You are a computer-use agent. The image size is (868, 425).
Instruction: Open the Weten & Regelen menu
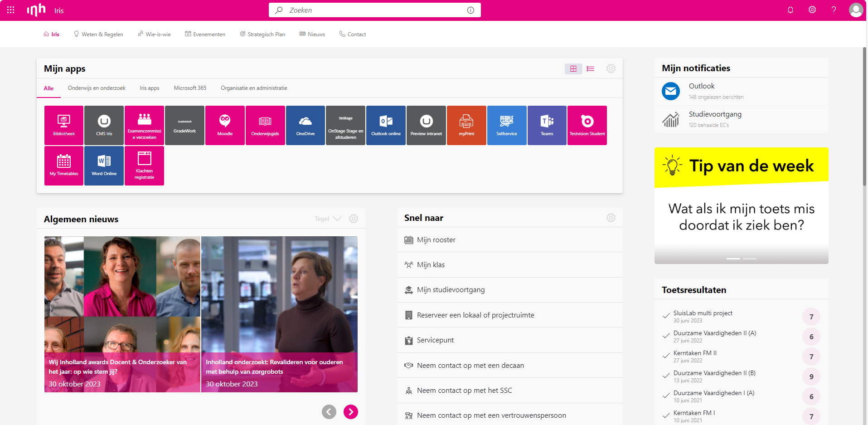(98, 34)
